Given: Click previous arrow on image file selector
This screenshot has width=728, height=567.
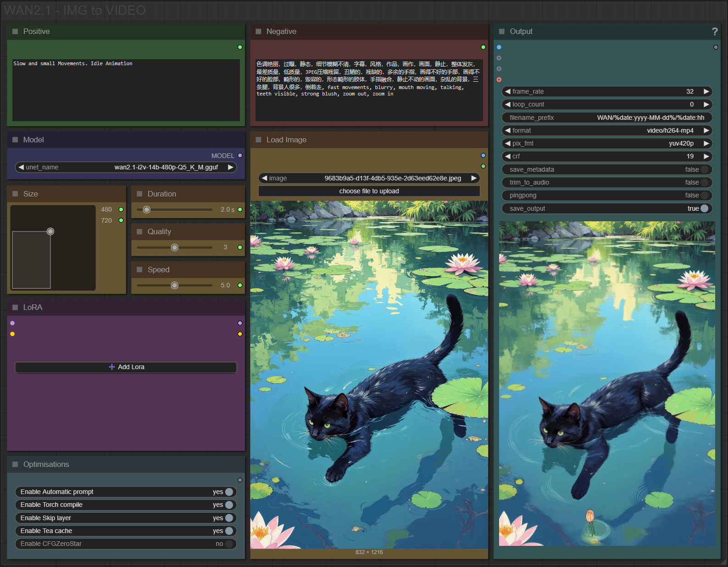Looking at the screenshot, I should 264,178.
